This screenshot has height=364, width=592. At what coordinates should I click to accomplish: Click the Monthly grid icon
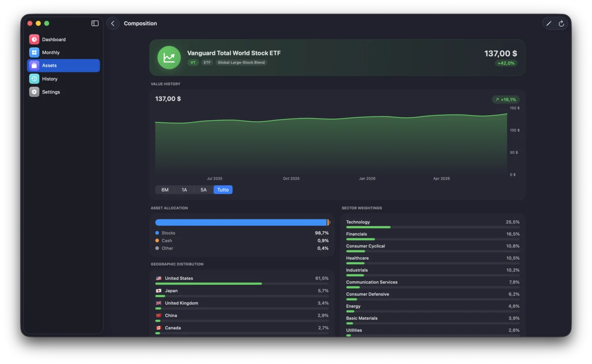coord(34,52)
